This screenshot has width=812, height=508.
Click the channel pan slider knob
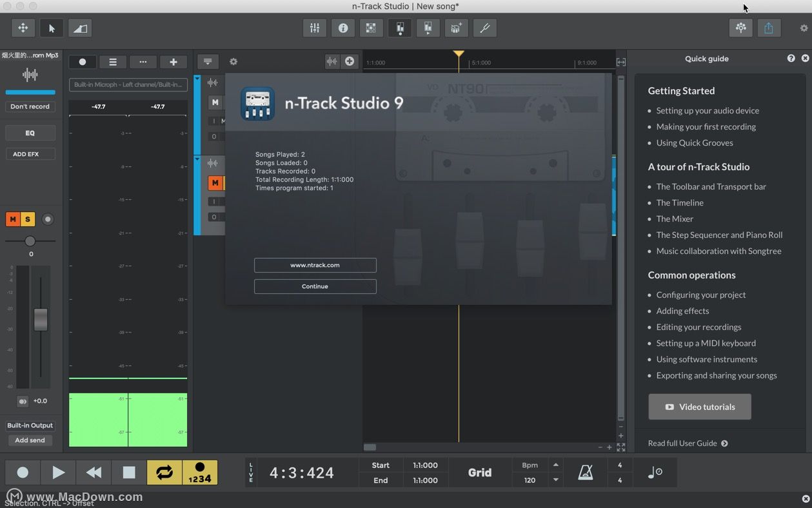(30, 241)
